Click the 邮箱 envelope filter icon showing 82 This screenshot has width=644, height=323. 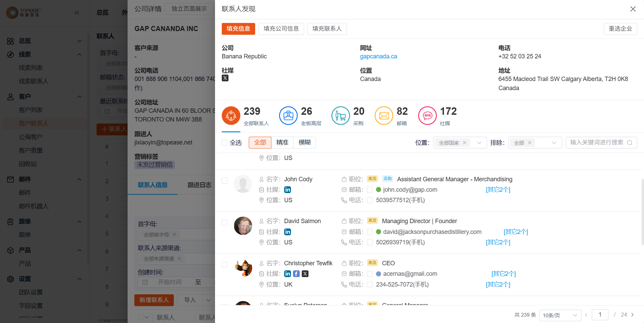coord(384,116)
